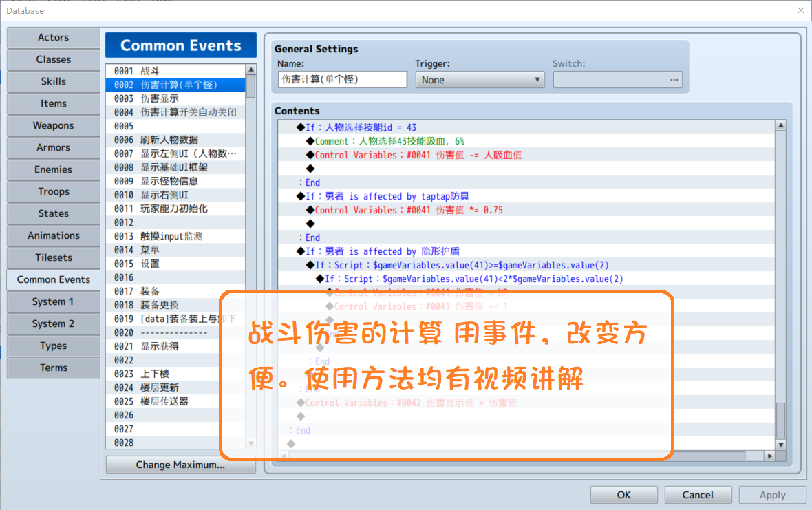This screenshot has width=812, height=510.
Task: Select Control Variables 伤害值 -= 人吸血值 line
Action: [526, 155]
